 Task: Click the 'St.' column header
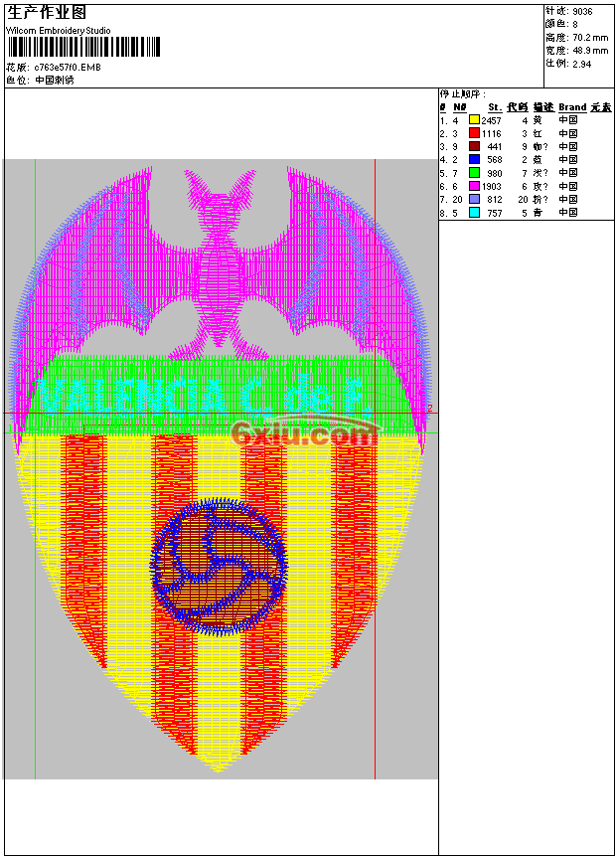(x=495, y=107)
